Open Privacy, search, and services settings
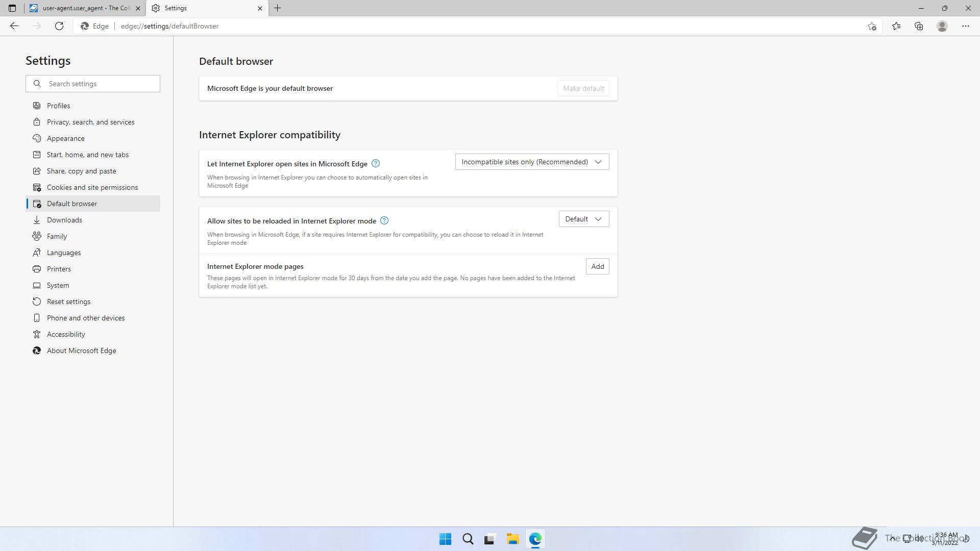The image size is (980, 551). (x=90, y=122)
